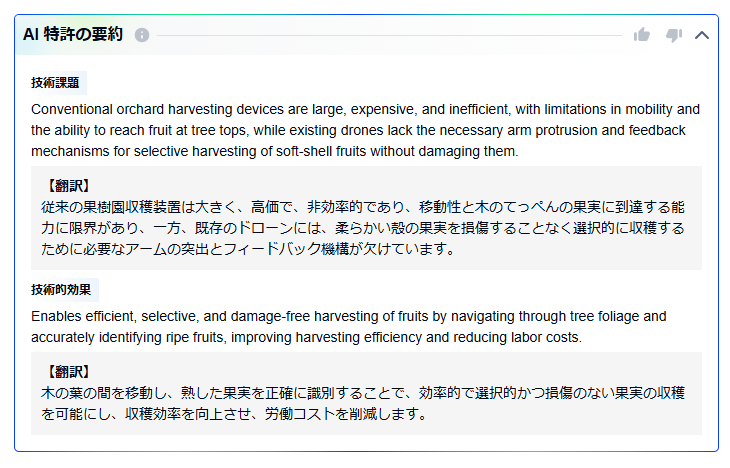730x468 pixels.
Task: Click the second 【翻訳】 label under 技術的効果
Action: (68, 372)
